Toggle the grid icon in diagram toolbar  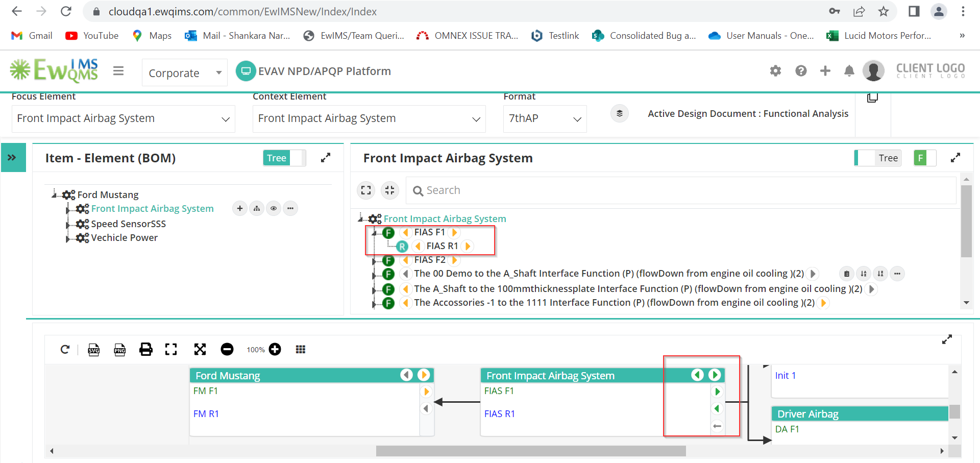[301, 349]
